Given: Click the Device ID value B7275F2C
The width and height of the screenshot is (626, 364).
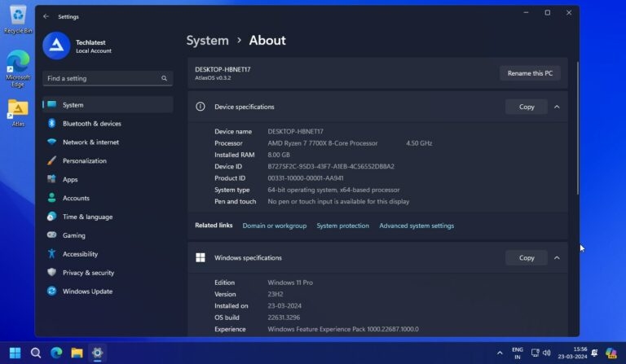Looking at the screenshot, I should [x=331, y=167].
